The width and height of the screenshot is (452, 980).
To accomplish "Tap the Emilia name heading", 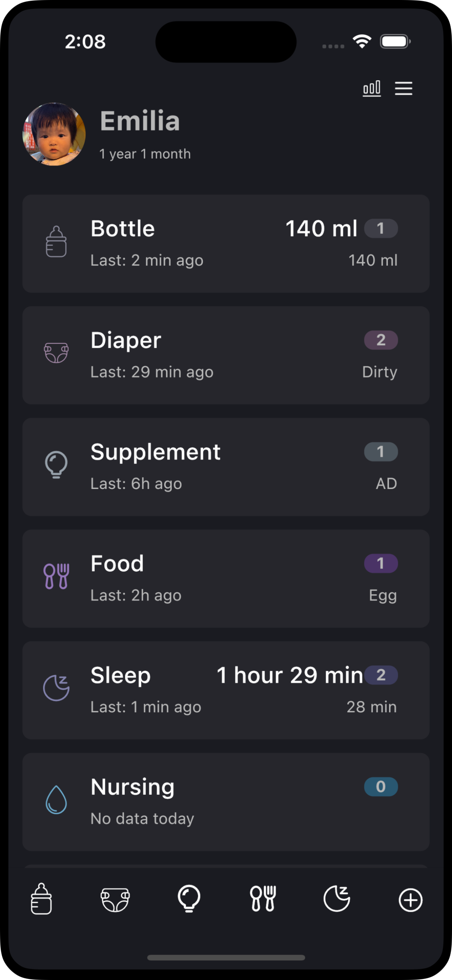I will [140, 121].
